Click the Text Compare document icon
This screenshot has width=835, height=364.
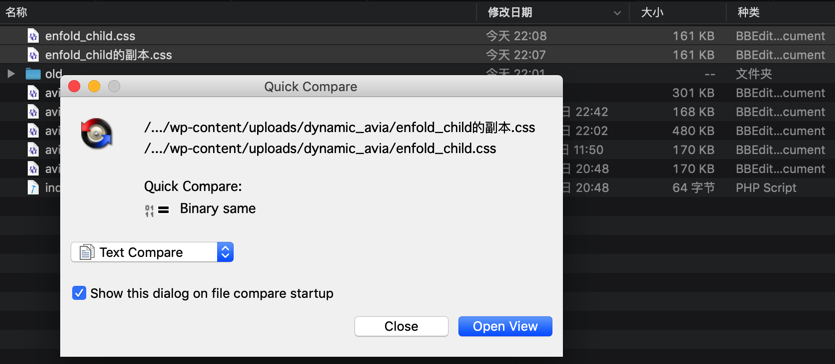(x=87, y=252)
